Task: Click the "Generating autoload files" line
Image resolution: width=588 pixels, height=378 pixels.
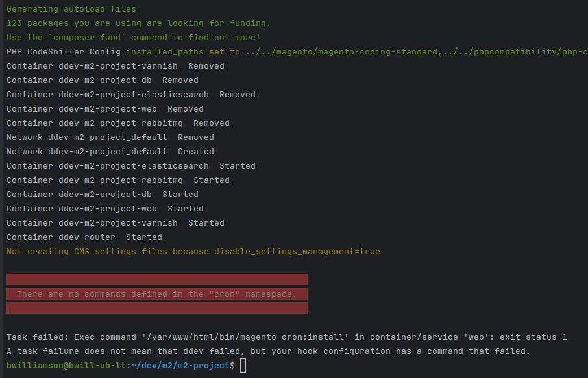Action: (x=71, y=9)
